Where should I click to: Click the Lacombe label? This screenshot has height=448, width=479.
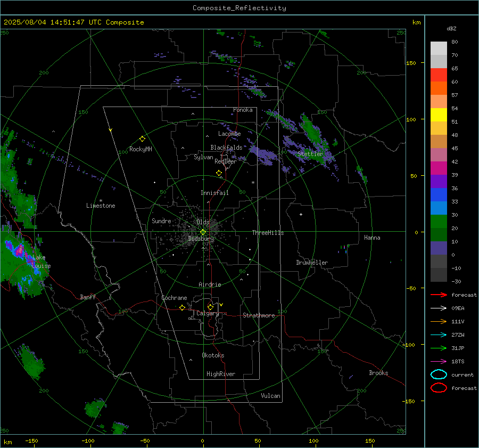click(229, 134)
